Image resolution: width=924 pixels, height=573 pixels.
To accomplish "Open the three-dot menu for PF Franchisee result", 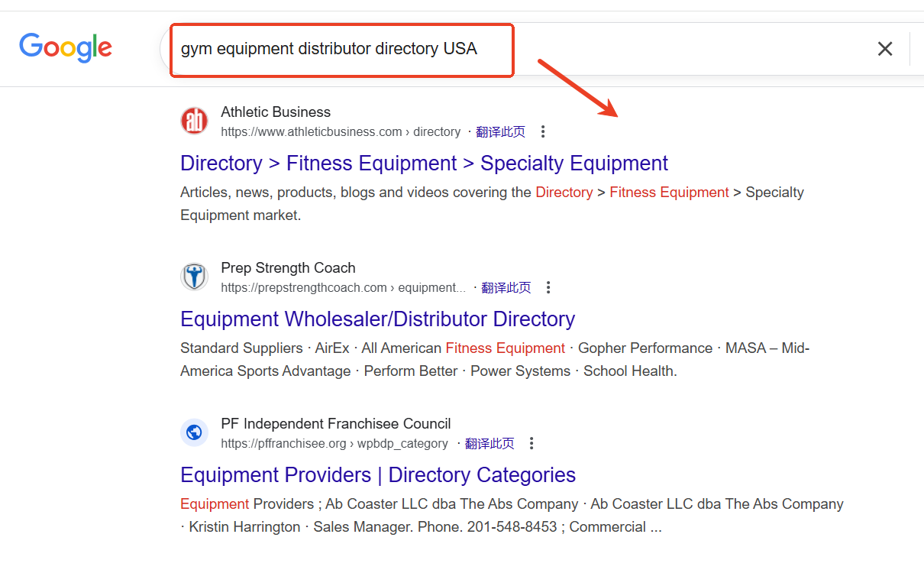I will pyautogui.click(x=531, y=443).
